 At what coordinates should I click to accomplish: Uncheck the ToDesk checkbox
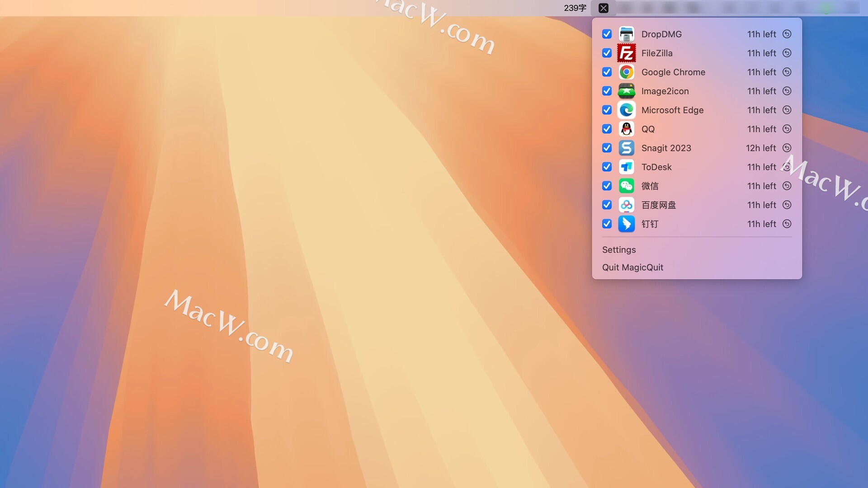point(607,167)
